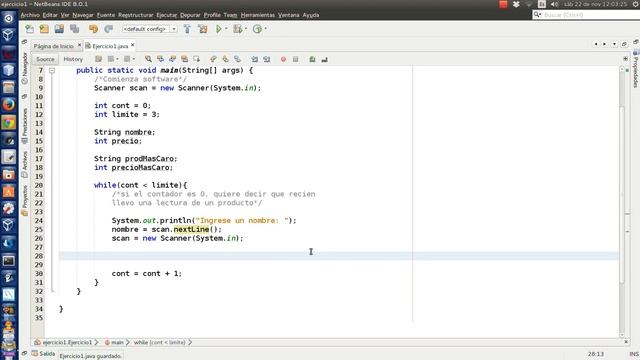Switch to the Página de Inicio tab
The width and height of the screenshot is (640, 360).
(53, 46)
